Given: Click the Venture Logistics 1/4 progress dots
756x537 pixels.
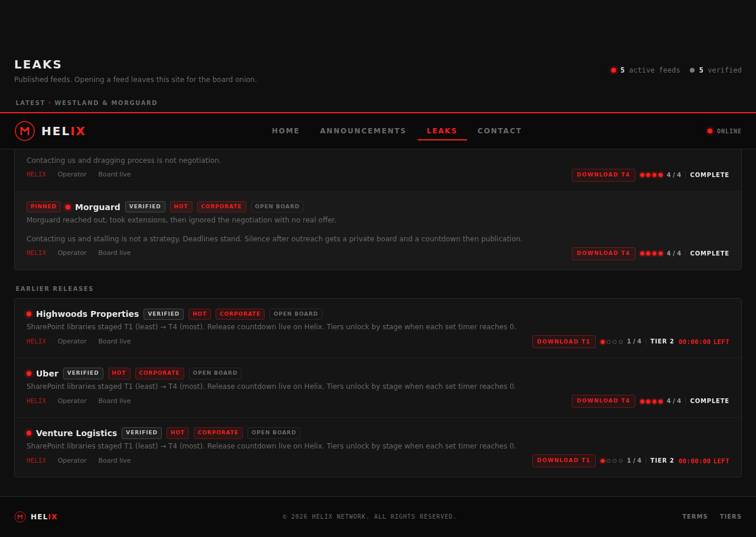Looking at the screenshot, I should click(x=612, y=461).
